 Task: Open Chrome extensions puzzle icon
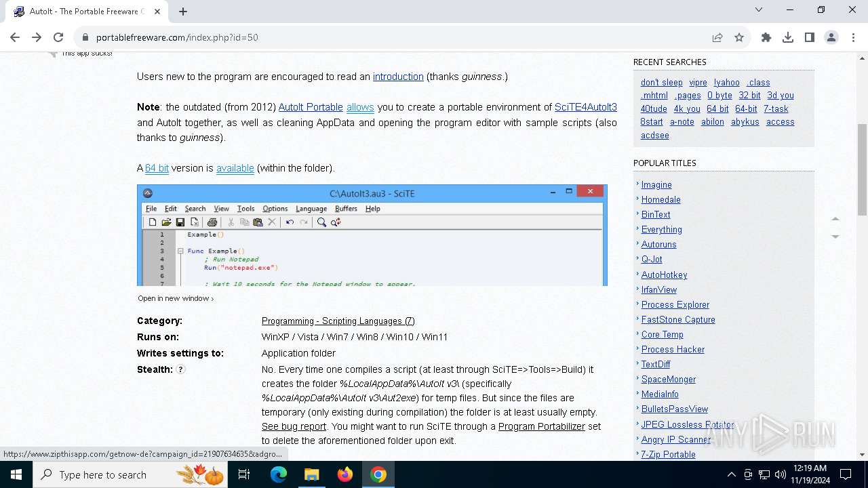pos(766,37)
